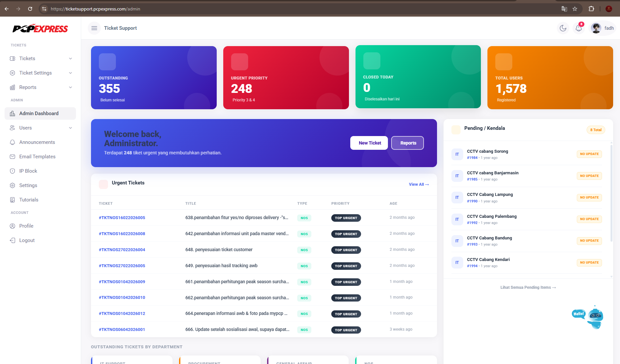Open notifications bell icon
The height and width of the screenshot is (364, 620).
579,28
